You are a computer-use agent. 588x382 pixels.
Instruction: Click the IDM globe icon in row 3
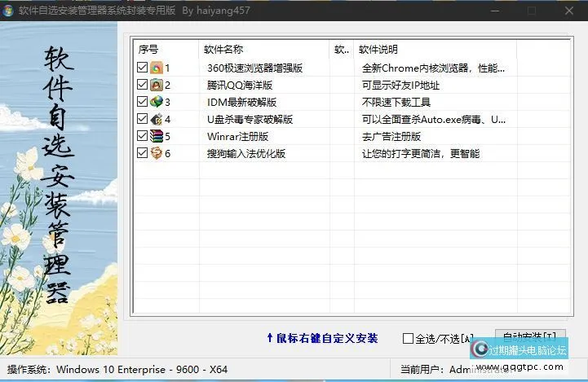pos(157,102)
